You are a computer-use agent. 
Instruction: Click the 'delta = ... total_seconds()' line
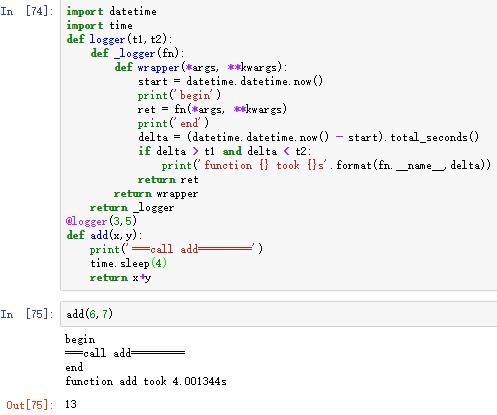(x=308, y=138)
